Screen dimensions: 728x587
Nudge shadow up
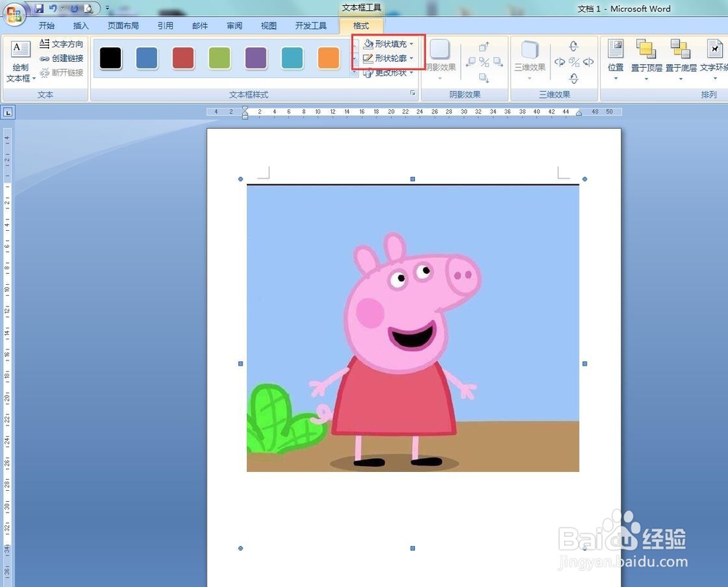click(x=484, y=47)
